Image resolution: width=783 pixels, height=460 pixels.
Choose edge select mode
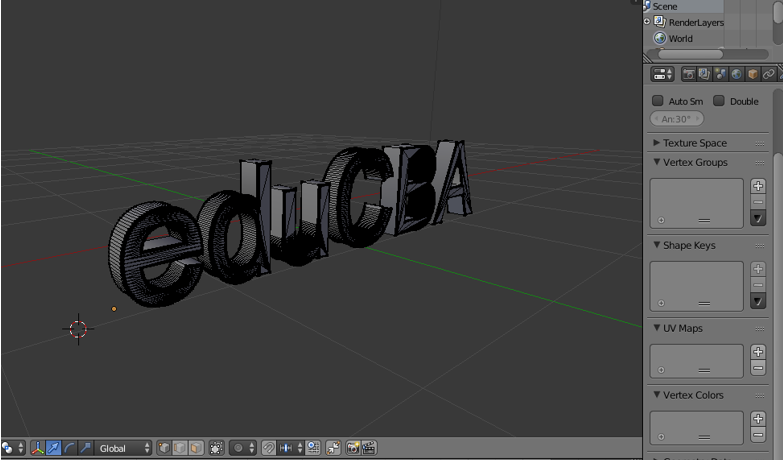180,448
